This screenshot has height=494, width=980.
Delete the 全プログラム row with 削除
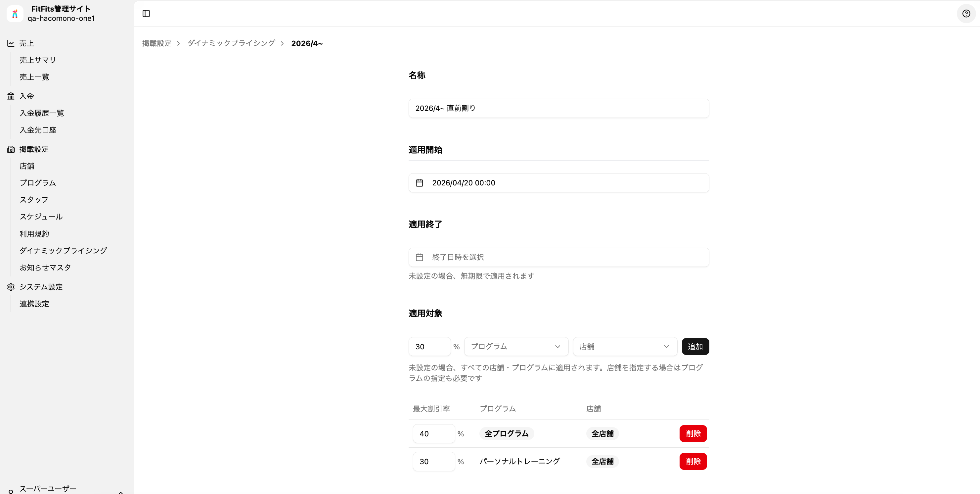click(x=693, y=433)
